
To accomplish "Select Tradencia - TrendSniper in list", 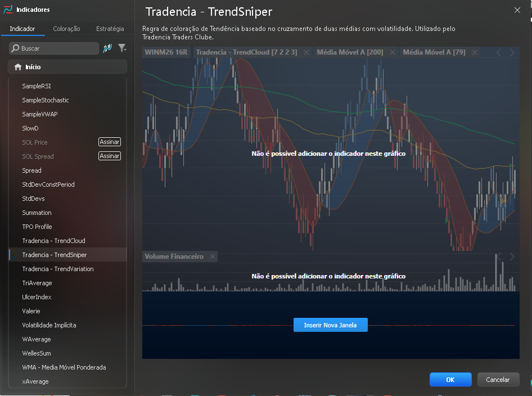I will (x=67, y=255).
